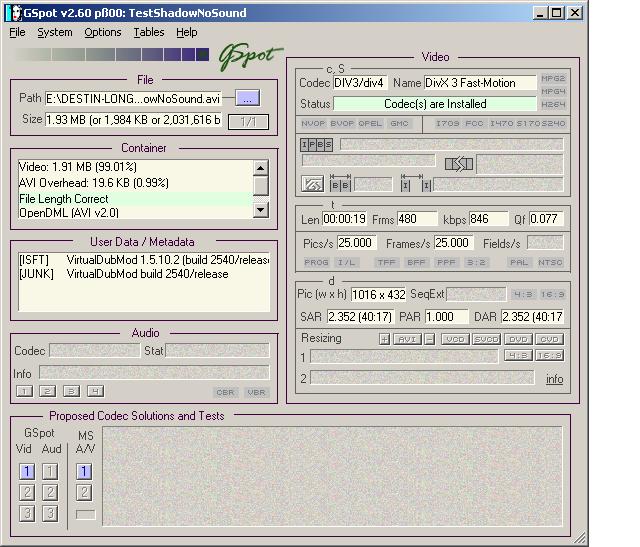Viewport: 640px width, 547px height.
Task: Click the 1/1 file counter button
Action: pyautogui.click(x=248, y=122)
